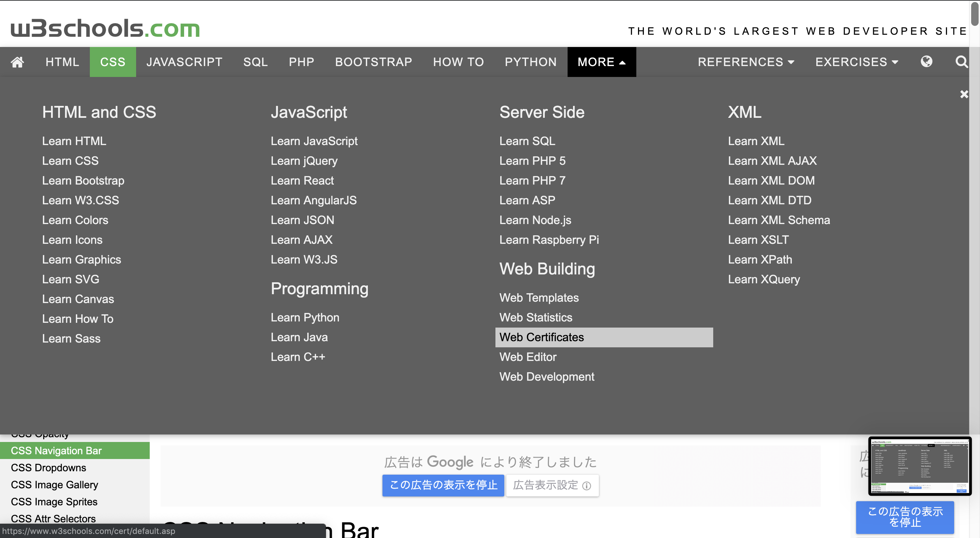The image size is (980, 538).
Task: Select PYTHON menu item
Action: tap(529, 62)
